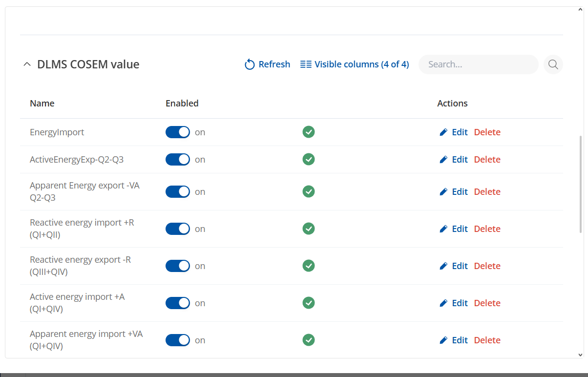Edit Reactive energy export -R entry

coord(454,266)
